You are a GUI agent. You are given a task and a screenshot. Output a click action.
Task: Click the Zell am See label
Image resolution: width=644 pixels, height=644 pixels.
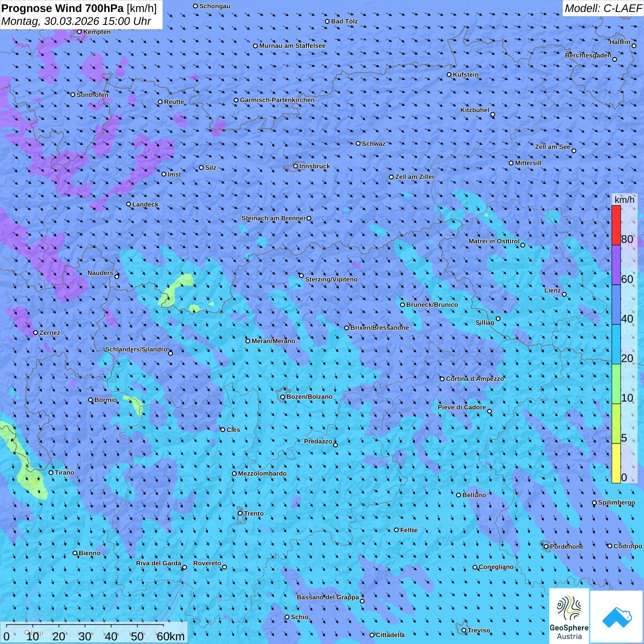coord(552,147)
